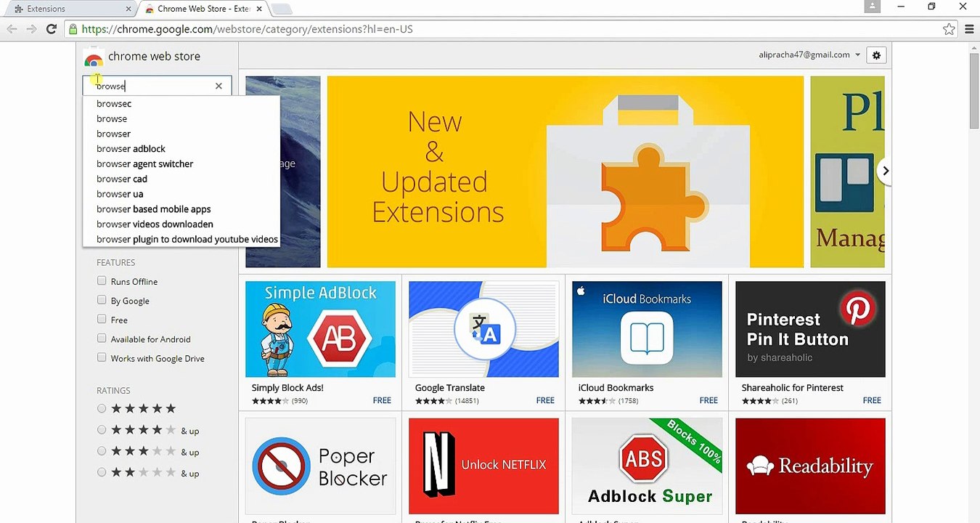The width and height of the screenshot is (980, 523).
Task: Open the alipracha47@gmail.com account dropdown
Action: point(809,54)
